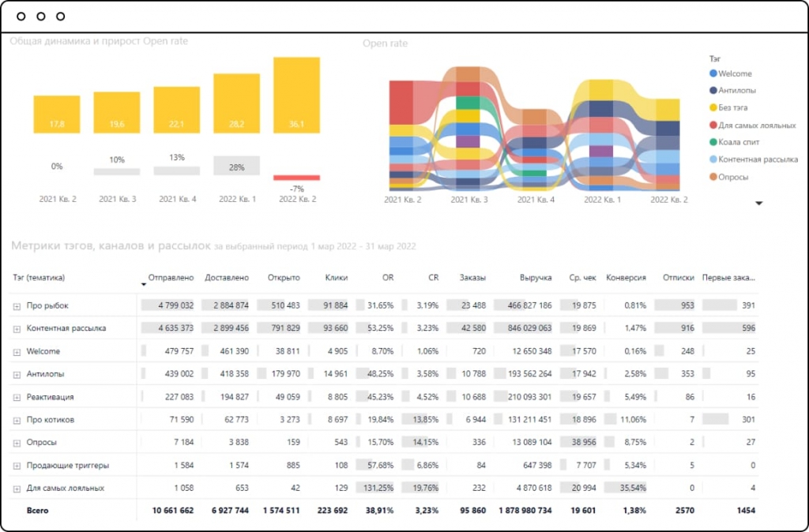Click the 53,25% OR value

click(x=380, y=328)
